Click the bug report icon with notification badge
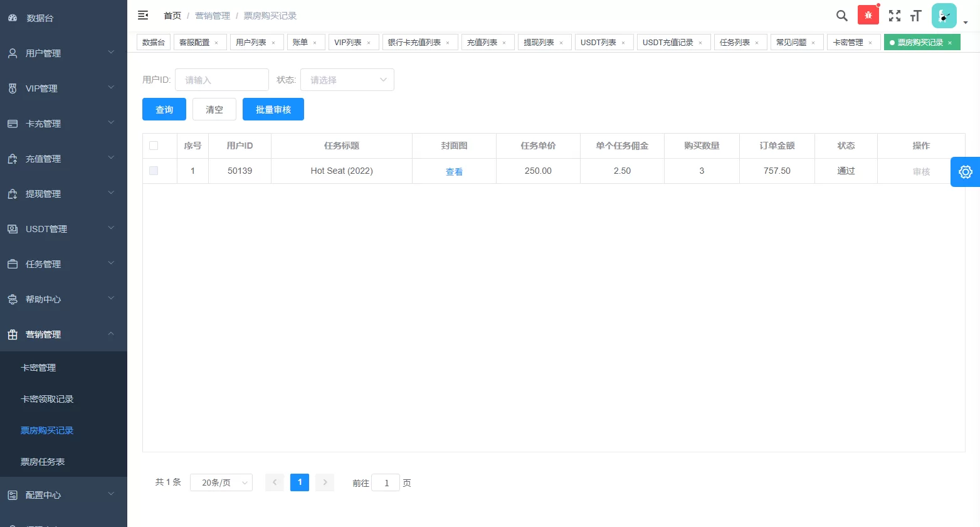Screen dimensions: 980x527 [x=868, y=13]
